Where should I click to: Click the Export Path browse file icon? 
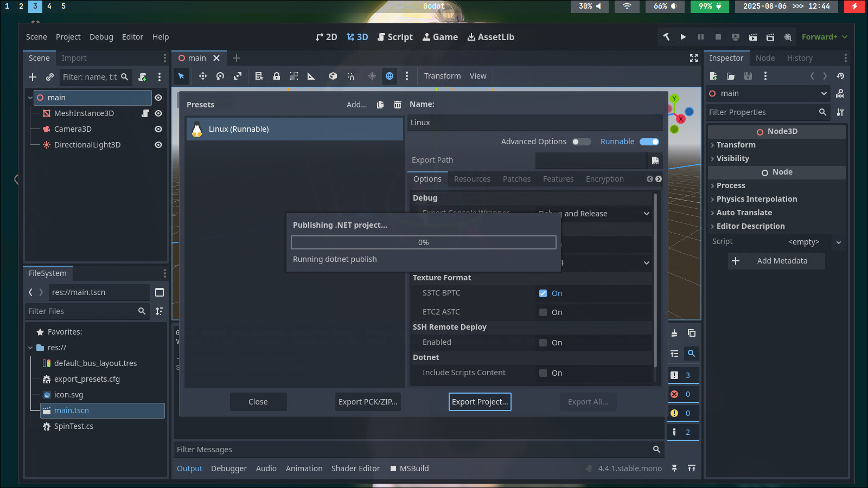click(655, 160)
